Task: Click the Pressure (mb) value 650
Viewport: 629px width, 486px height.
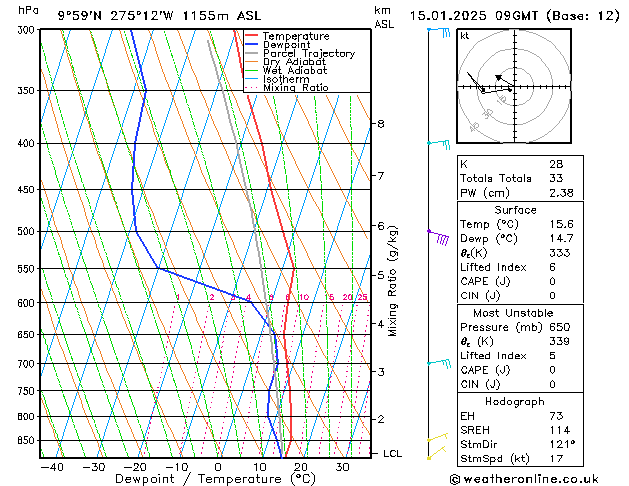Action: tap(560, 327)
